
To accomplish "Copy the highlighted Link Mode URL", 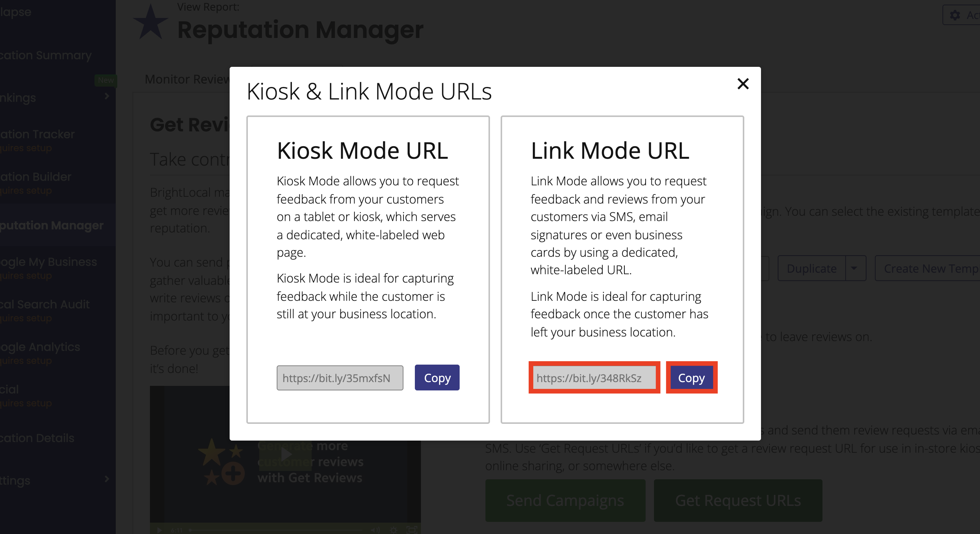I will pyautogui.click(x=691, y=378).
